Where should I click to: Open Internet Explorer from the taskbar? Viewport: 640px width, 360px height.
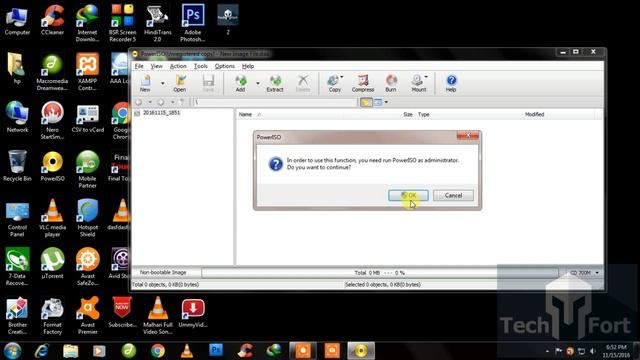(x=42, y=351)
